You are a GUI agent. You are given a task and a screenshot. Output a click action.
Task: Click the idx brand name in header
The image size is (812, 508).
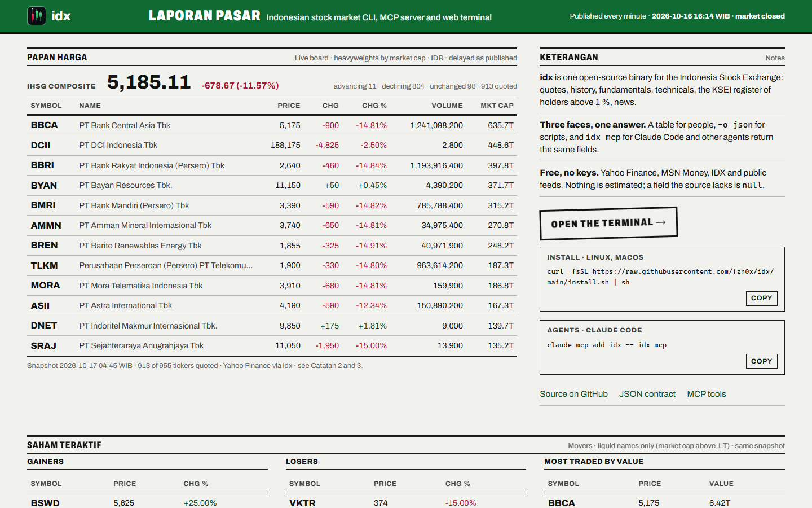click(61, 16)
